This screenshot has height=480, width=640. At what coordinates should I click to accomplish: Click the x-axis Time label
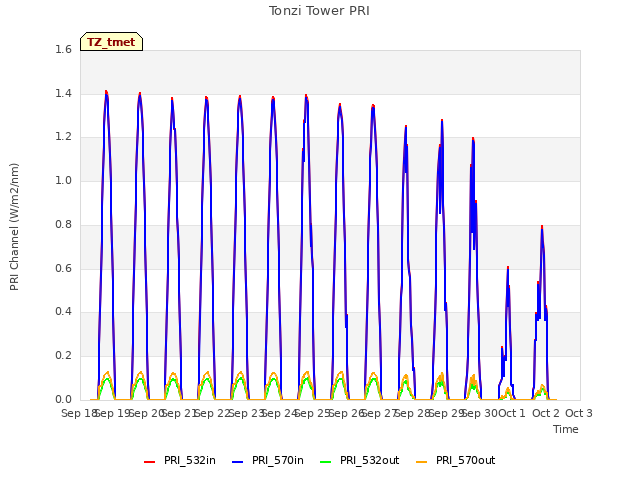click(x=566, y=429)
